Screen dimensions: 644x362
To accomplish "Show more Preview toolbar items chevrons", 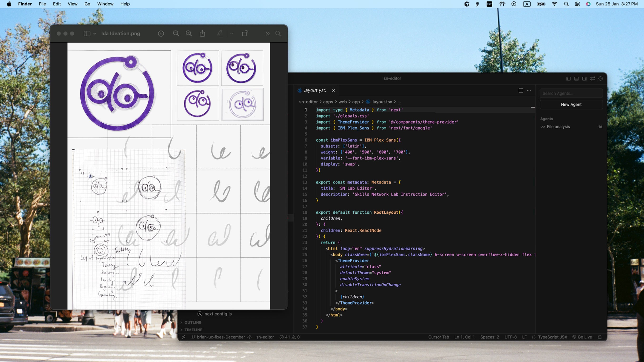I will [268, 34].
